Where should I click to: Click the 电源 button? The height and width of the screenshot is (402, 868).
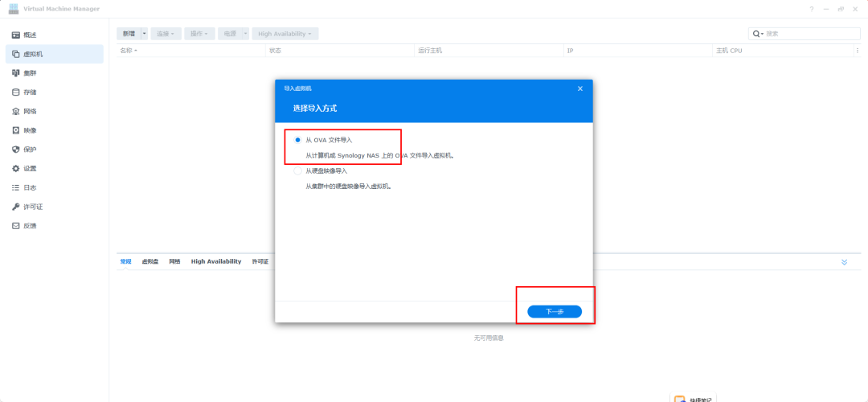coord(230,34)
